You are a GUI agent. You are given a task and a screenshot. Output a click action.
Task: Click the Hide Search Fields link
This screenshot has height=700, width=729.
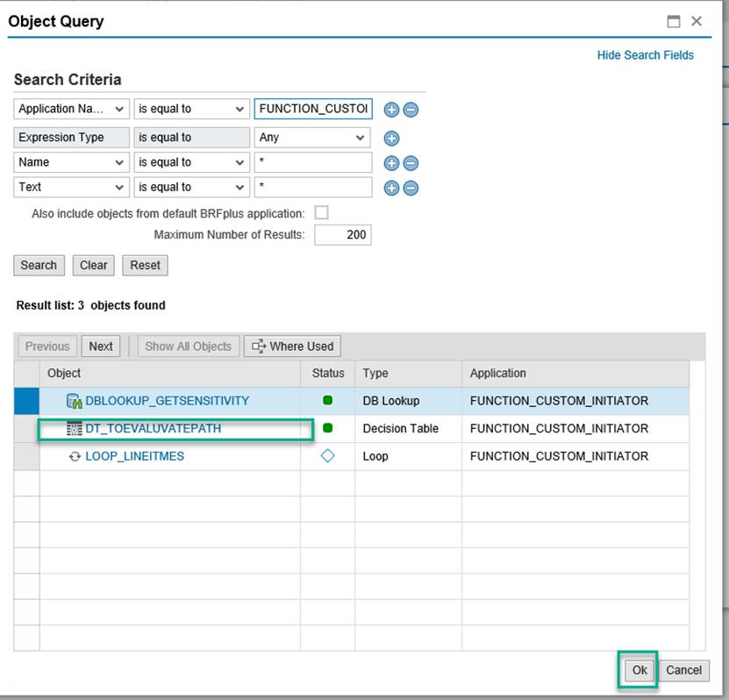(646, 54)
